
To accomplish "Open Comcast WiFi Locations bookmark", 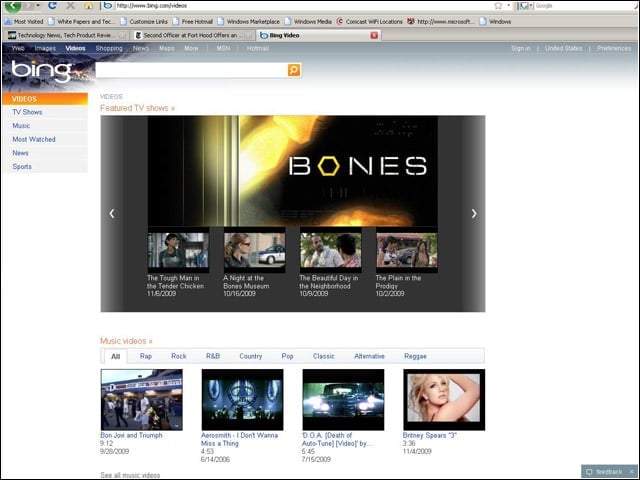I will pos(370,22).
